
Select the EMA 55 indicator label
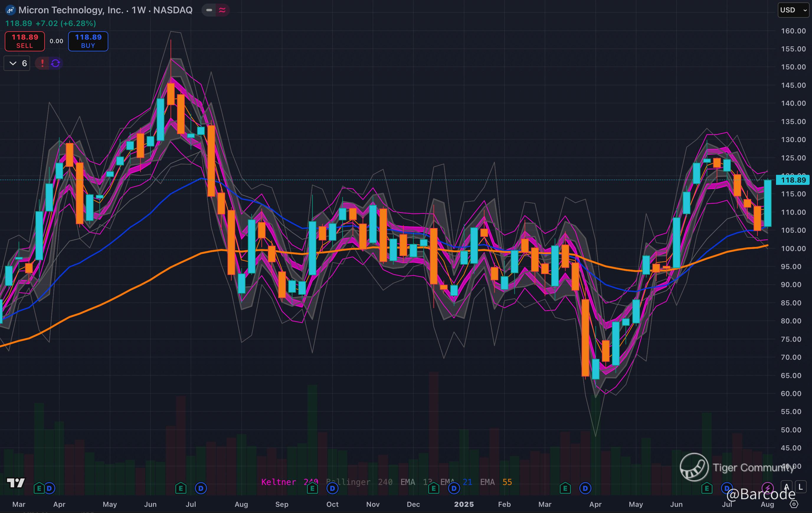click(496, 482)
